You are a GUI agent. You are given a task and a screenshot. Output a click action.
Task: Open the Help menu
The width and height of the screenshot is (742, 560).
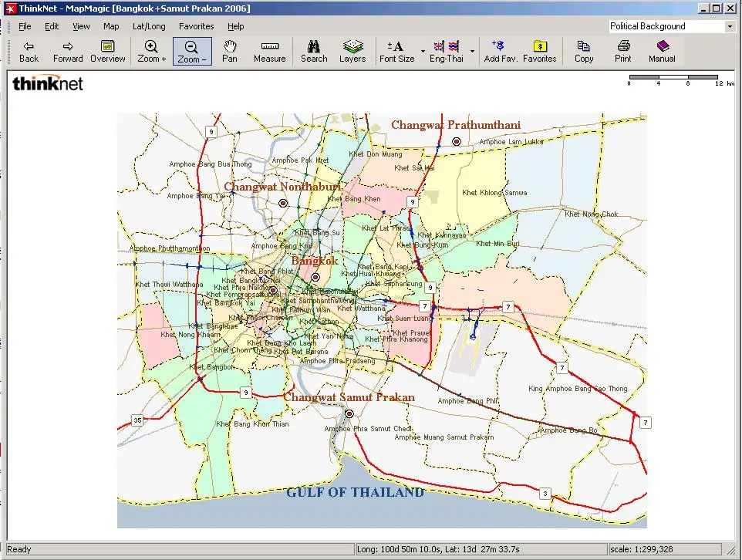[236, 26]
